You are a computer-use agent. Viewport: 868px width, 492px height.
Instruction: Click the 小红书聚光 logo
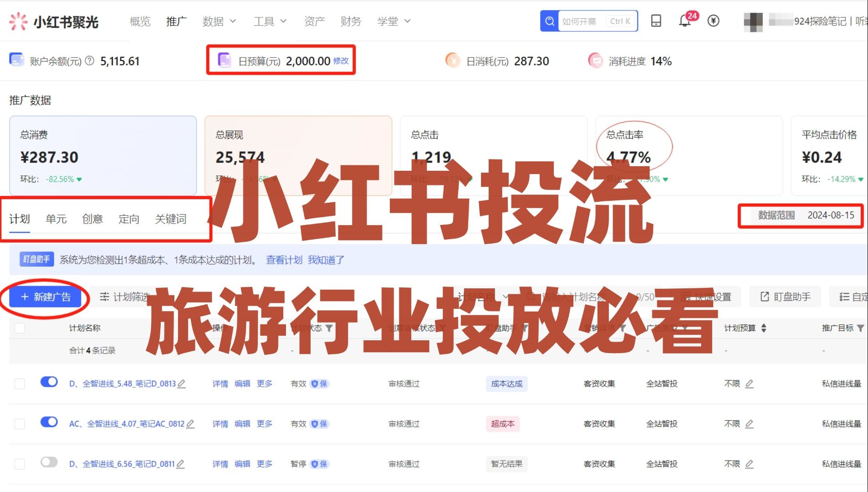pyautogui.click(x=54, y=21)
